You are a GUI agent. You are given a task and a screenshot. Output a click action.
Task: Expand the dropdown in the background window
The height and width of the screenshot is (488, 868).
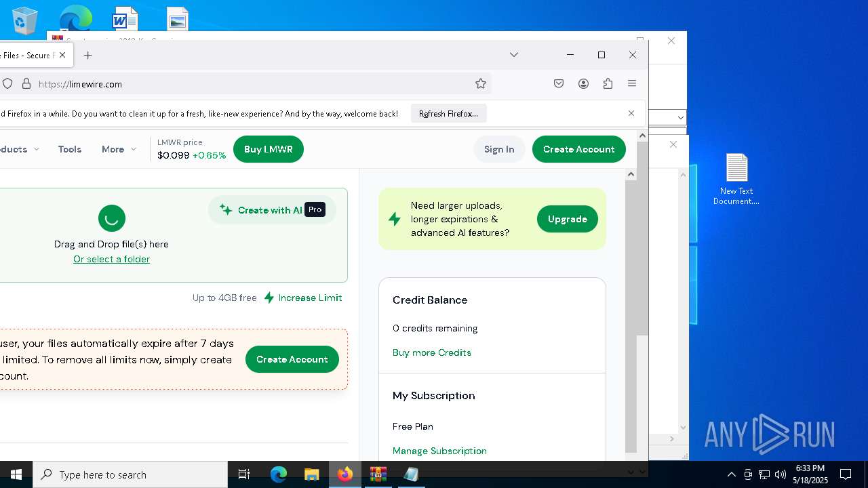(x=680, y=117)
